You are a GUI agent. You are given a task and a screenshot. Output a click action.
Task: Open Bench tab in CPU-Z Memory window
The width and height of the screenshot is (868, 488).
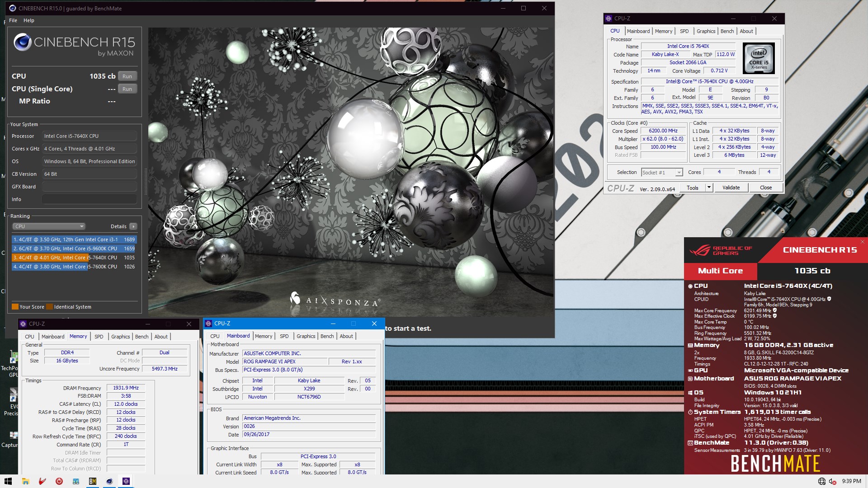pos(142,337)
